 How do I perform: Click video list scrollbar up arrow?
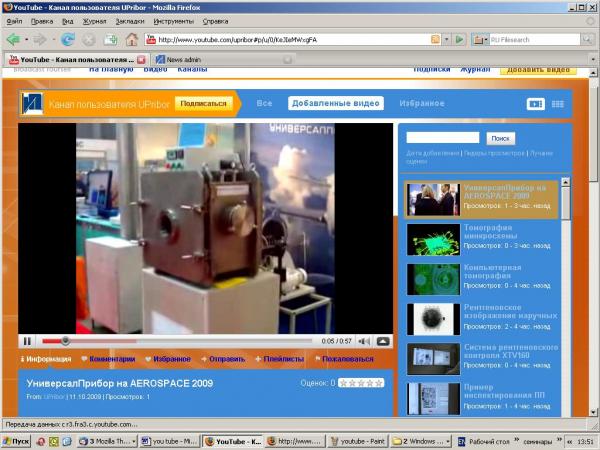pos(566,182)
